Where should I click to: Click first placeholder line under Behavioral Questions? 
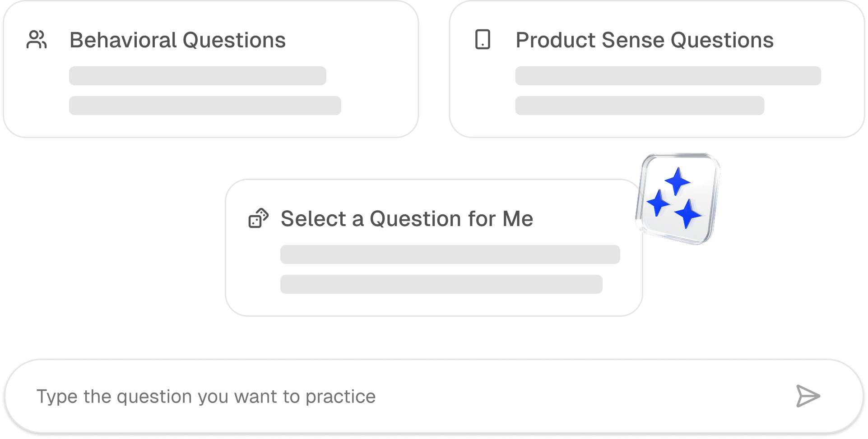(x=197, y=76)
